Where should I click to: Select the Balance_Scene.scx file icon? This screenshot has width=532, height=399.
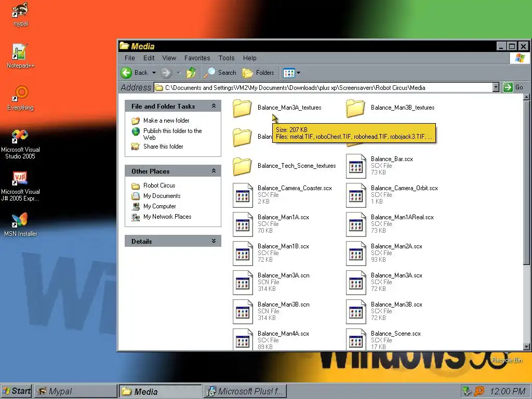coord(356,339)
